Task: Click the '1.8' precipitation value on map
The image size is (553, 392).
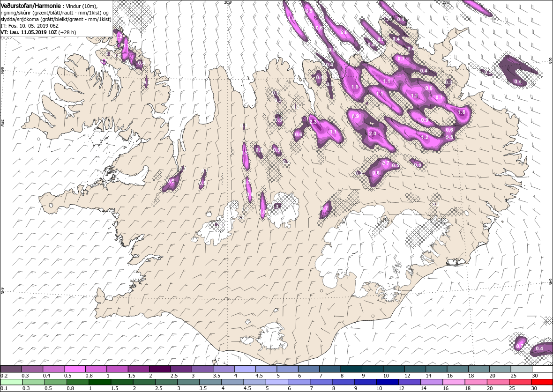Action: pyautogui.click(x=462, y=112)
